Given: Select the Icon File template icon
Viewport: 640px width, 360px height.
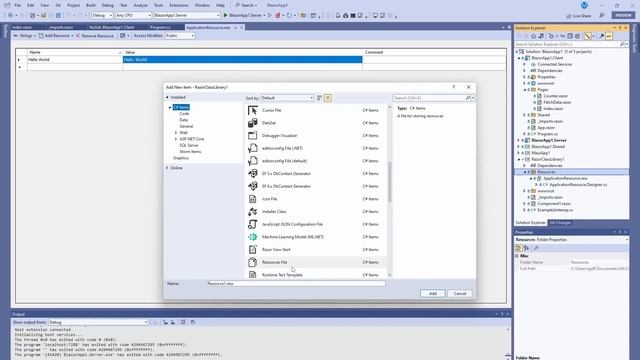Looking at the screenshot, I should pyautogui.click(x=253, y=199).
